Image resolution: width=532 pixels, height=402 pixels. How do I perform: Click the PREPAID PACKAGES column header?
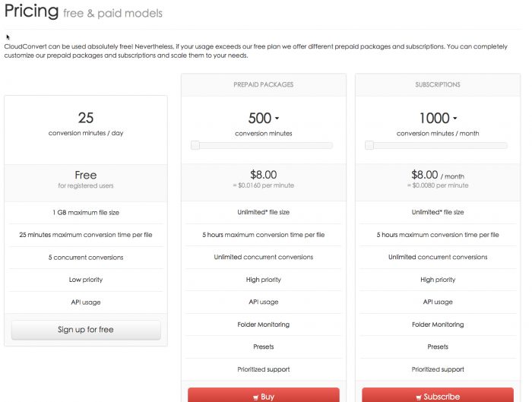tap(263, 84)
